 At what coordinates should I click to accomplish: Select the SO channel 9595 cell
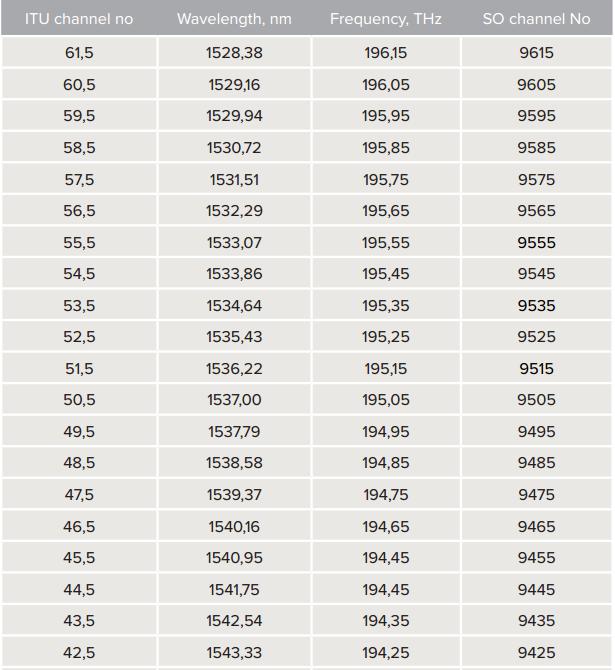[536, 116]
